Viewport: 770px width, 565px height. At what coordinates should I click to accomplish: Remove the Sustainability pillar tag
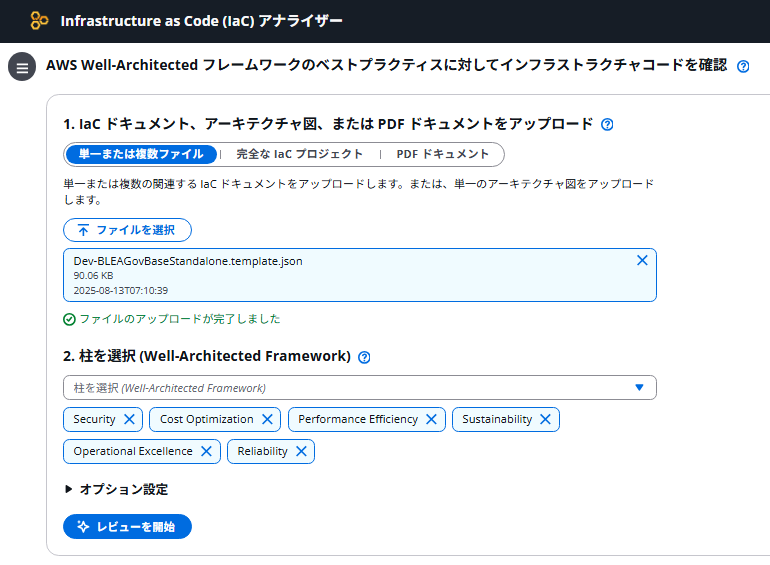[545, 419]
